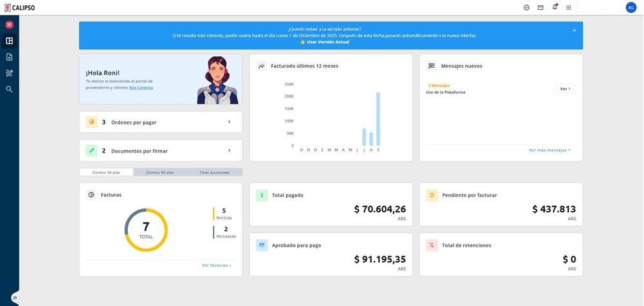Expand the sidebar with double-chevron button
644x306 pixels.
coord(15,298)
